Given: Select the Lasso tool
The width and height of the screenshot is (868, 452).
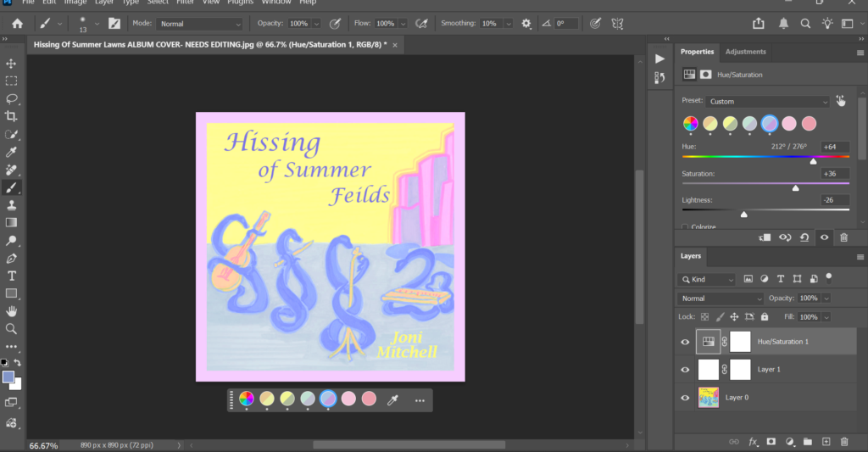Looking at the screenshot, I should coord(11,98).
